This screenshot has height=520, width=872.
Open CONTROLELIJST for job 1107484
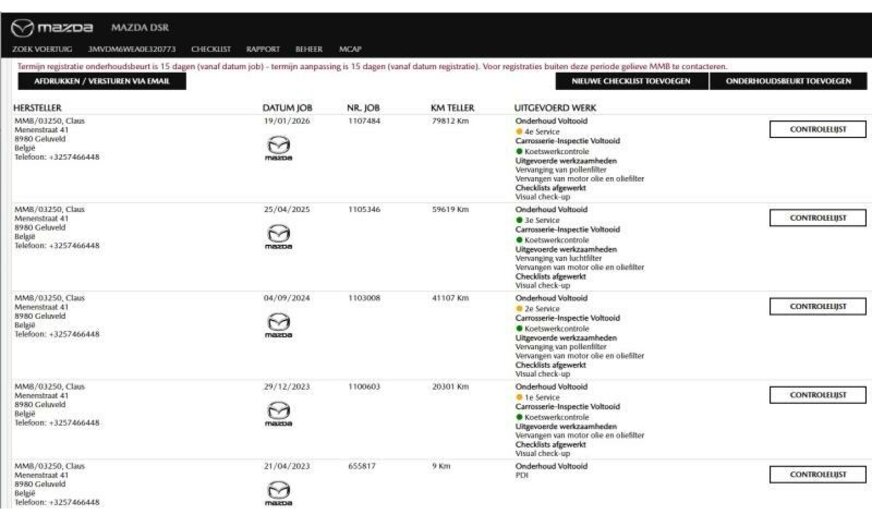[817, 130]
